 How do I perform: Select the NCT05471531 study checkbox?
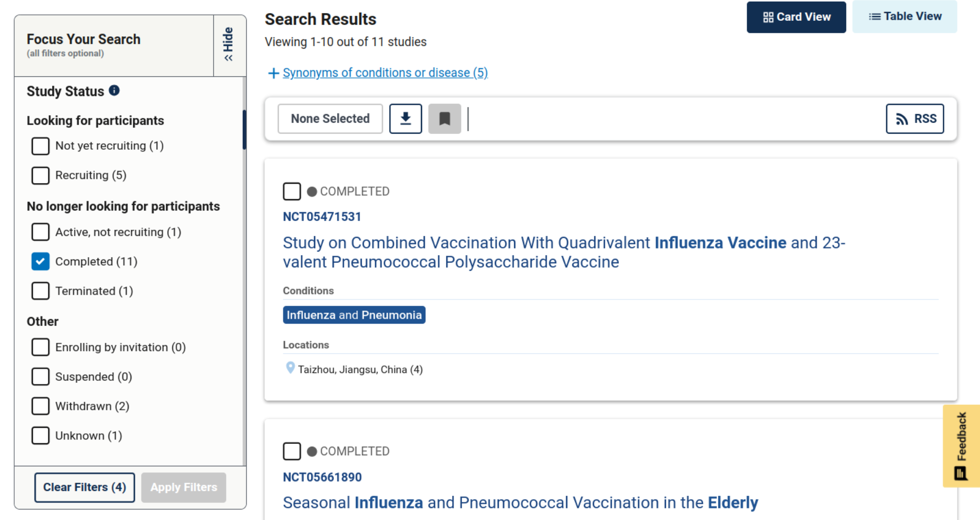click(292, 191)
